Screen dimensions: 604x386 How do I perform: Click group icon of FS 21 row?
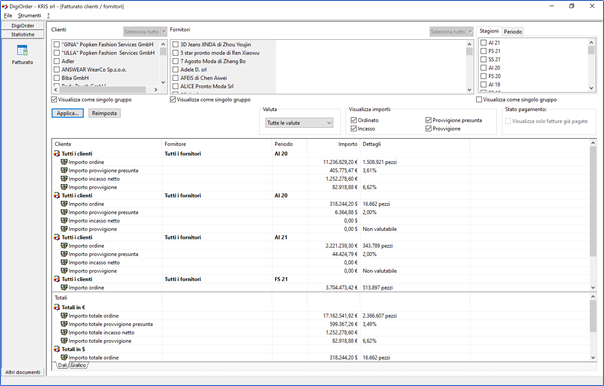(57, 279)
